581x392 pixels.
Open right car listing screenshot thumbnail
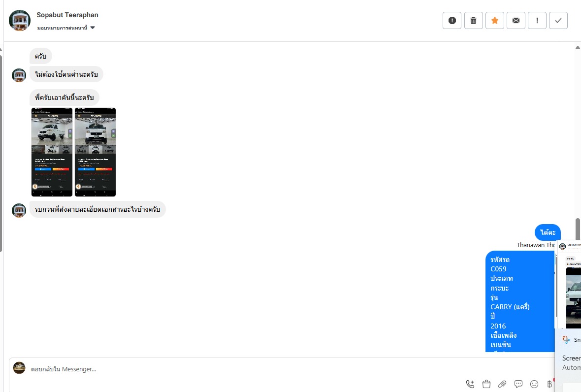[95, 152]
